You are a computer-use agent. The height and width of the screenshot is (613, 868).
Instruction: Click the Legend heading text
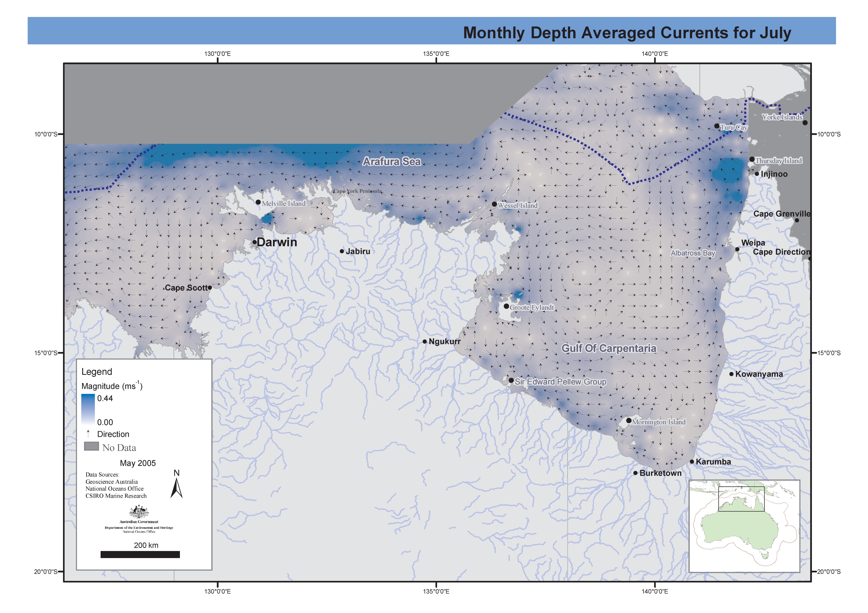coord(97,372)
